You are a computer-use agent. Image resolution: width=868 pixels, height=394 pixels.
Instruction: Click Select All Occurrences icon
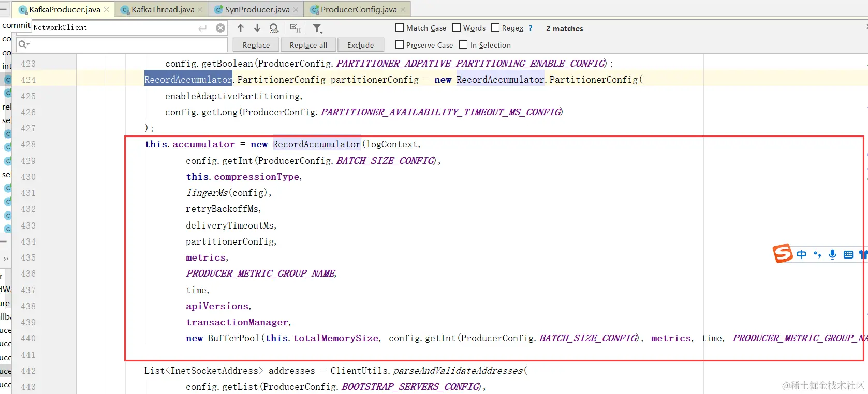point(296,28)
